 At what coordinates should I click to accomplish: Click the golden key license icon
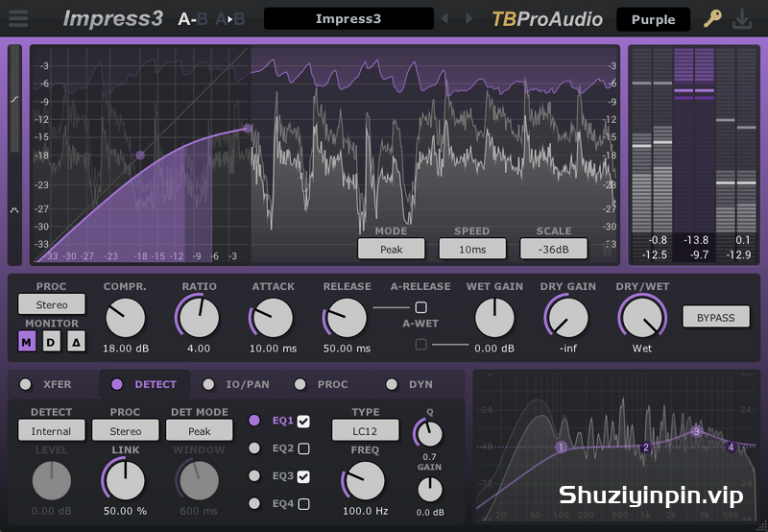tap(712, 18)
